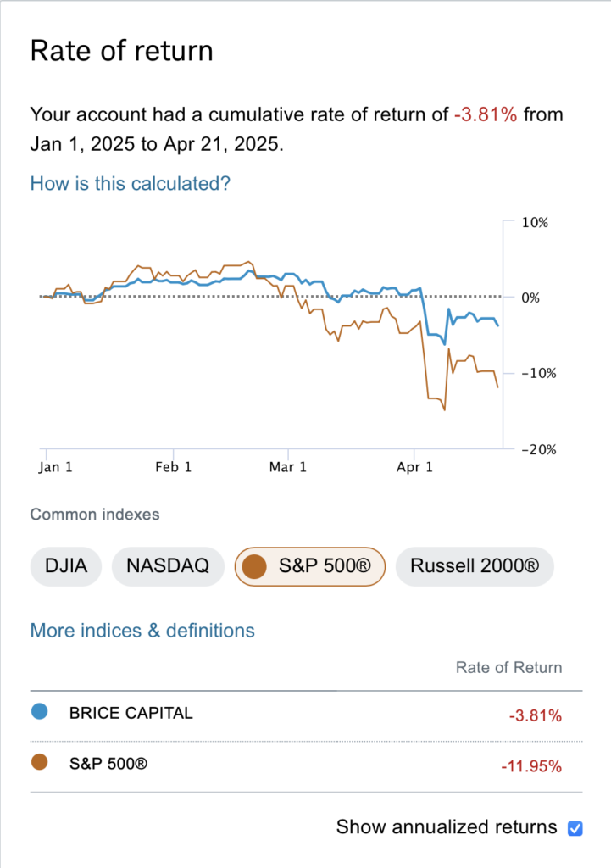Viewport: 611px width, 868px height.
Task: Click the Rate of return heading
Action: coord(121,51)
